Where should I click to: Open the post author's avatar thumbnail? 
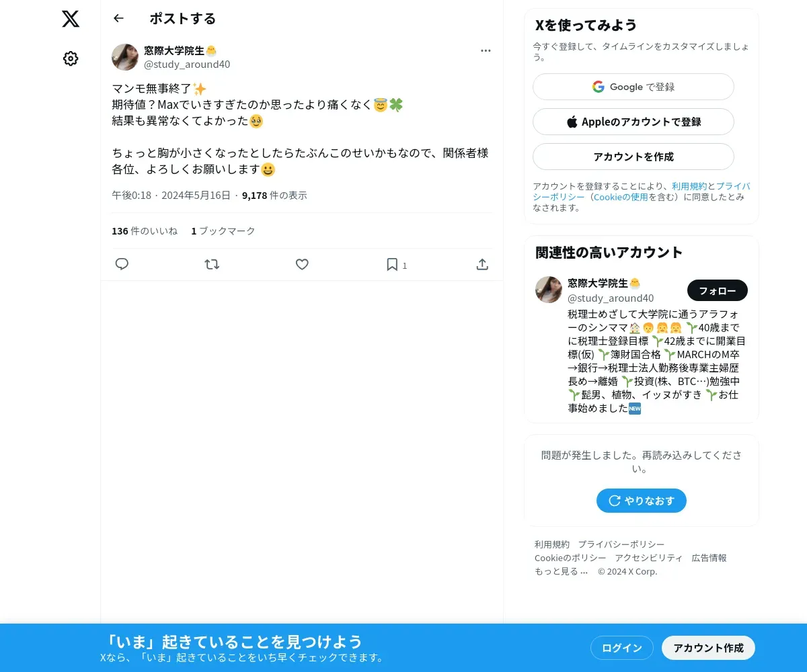click(x=125, y=57)
